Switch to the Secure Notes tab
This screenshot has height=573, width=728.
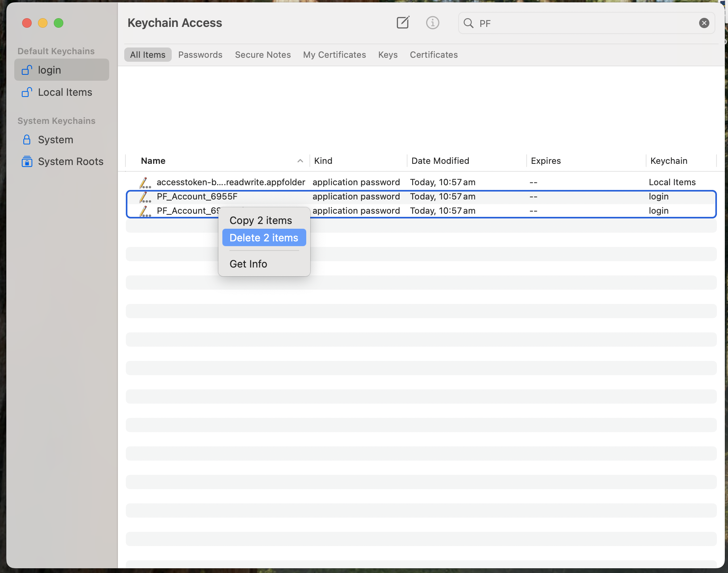263,55
